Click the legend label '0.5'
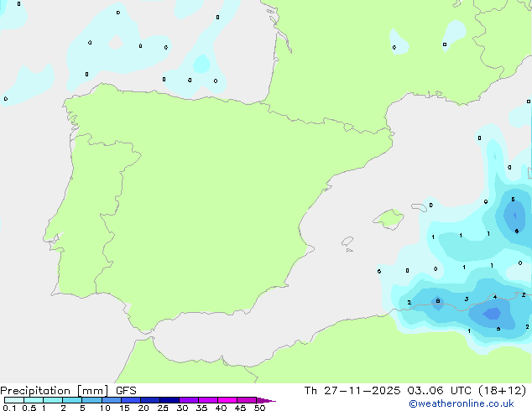532x411 pixels. (29, 408)
